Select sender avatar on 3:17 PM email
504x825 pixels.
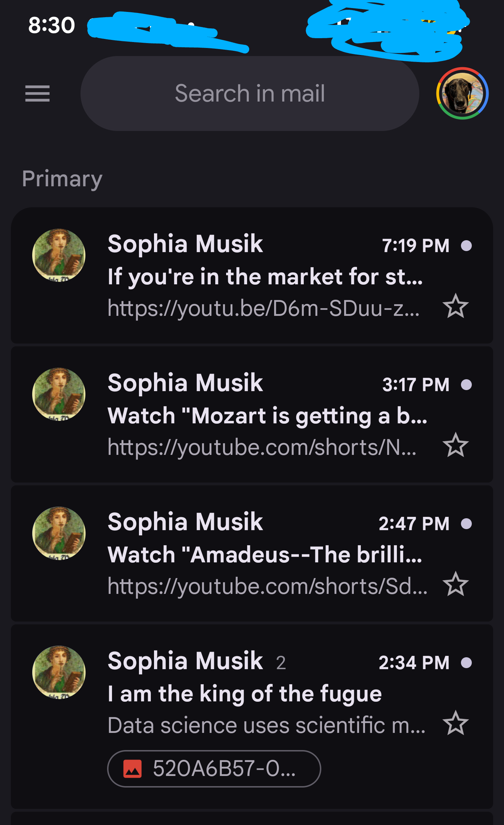click(59, 394)
